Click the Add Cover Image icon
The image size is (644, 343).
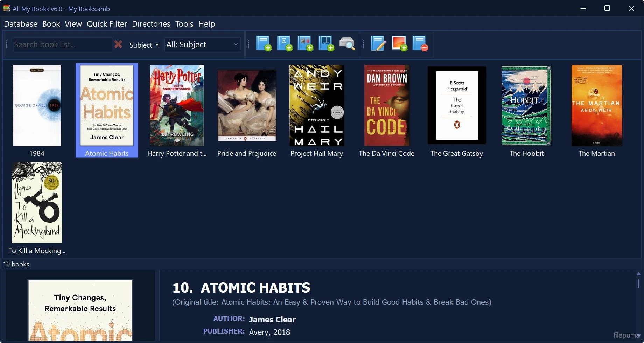pos(399,44)
